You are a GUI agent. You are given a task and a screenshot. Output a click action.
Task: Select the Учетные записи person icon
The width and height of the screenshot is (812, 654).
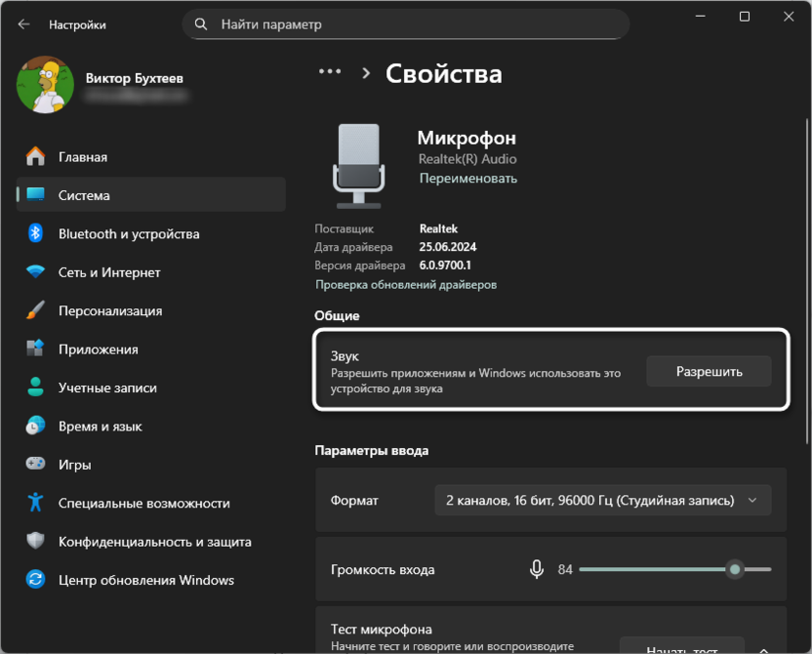pyautogui.click(x=36, y=388)
